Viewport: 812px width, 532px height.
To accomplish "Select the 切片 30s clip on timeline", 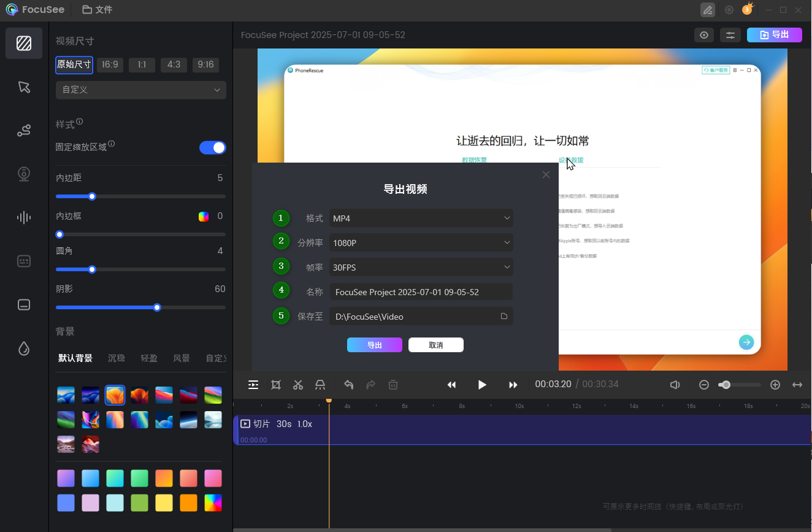I will [x=523, y=430].
